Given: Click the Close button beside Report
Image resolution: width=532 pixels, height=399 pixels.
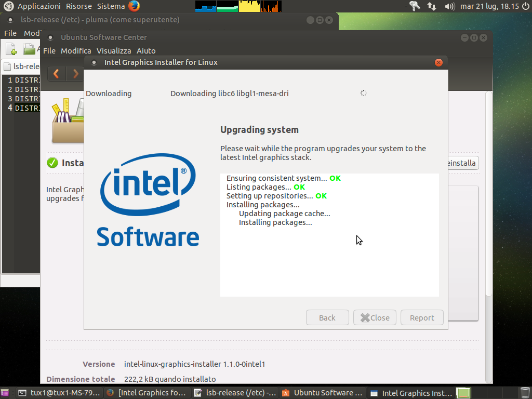Looking at the screenshot, I should pyautogui.click(x=375, y=318).
